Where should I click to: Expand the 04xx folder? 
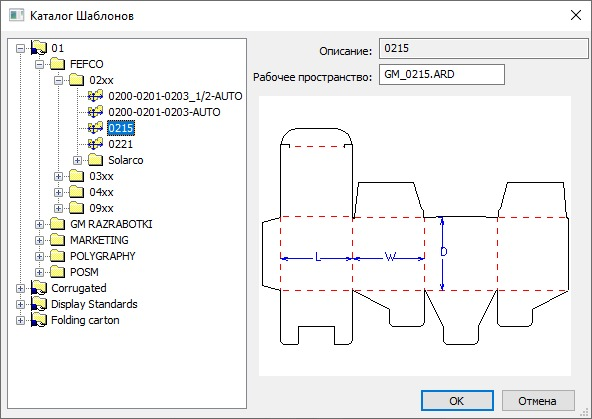click(58, 192)
